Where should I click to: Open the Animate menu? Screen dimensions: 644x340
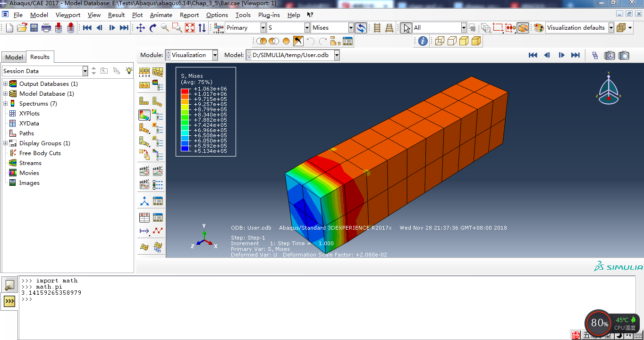(161, 15)
